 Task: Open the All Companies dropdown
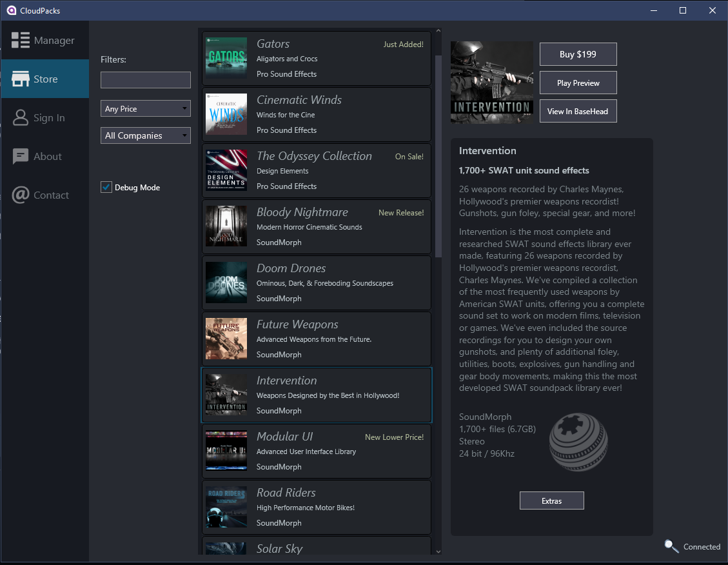coord(145,135)
